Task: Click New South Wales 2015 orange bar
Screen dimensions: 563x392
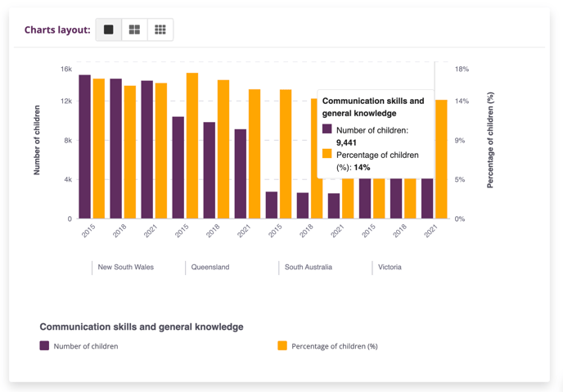Action: (x=99, y=148)
